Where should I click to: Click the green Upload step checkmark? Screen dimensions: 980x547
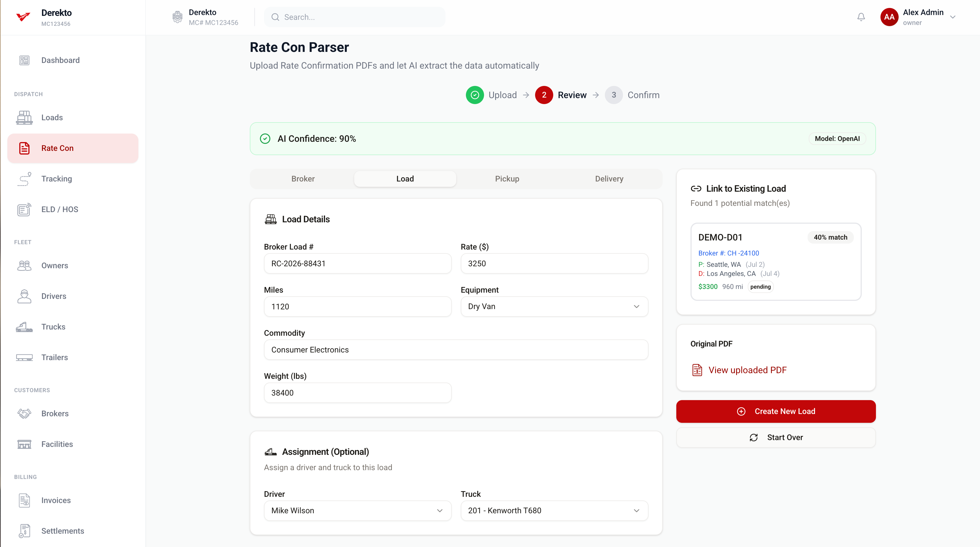click(474, 95)
